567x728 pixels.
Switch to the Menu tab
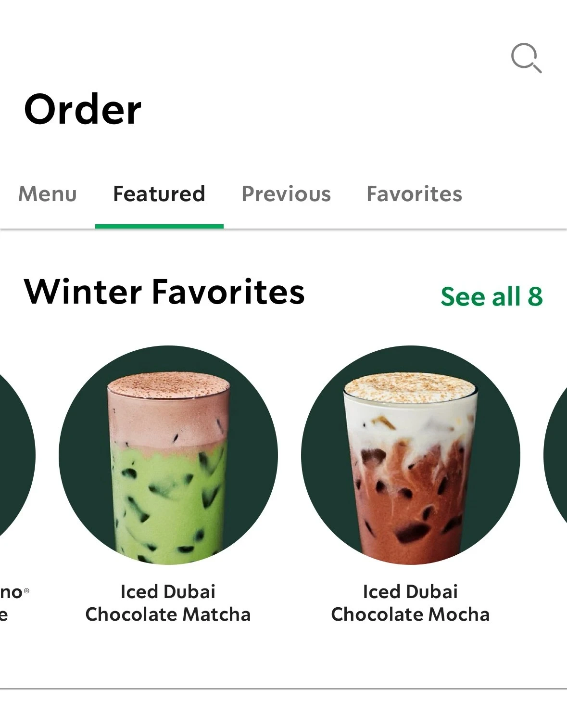pyautogui.click(x=48, y=194)
